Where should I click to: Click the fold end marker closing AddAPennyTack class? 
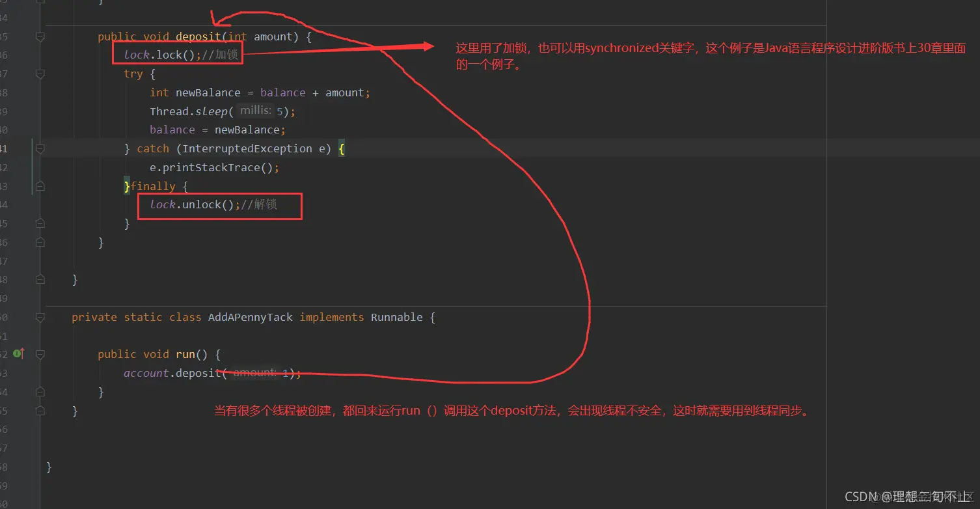tap(40, 411)
